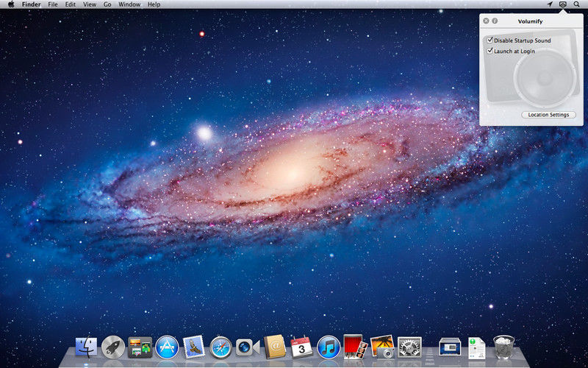Open the View menu
588x368 pixels.
(x=90, y=4)
